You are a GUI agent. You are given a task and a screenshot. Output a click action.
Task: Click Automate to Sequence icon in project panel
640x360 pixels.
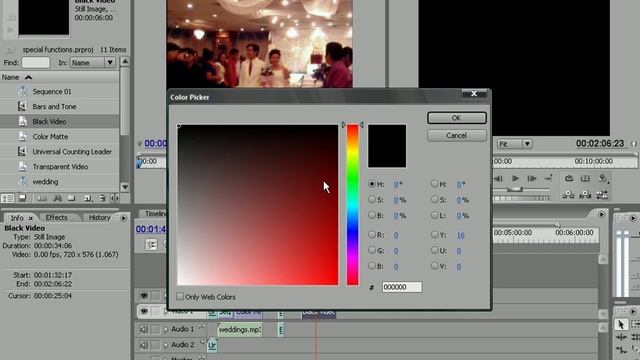42,198
